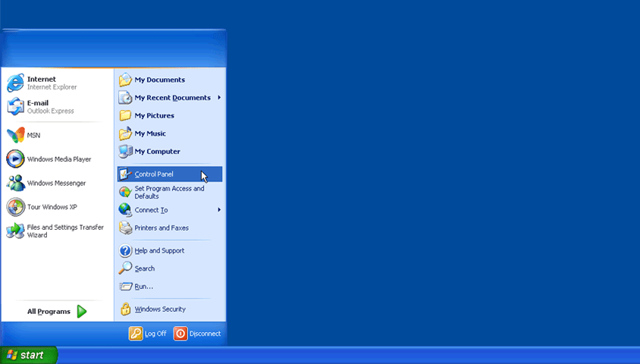Click the My Documents folder icon
The width and height of the screenshot is (640, 364).
pyautogui.click(x=125, y=80)
